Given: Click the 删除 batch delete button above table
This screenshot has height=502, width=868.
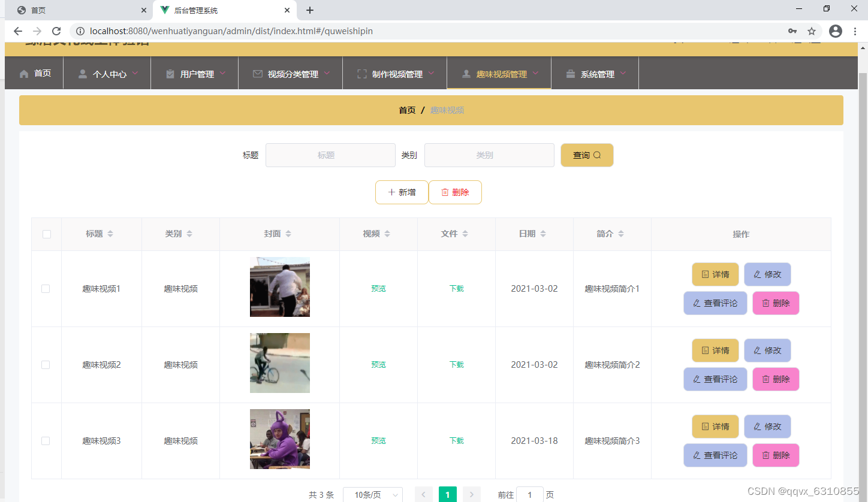Looking at the screenshot, I should (455, 192).
